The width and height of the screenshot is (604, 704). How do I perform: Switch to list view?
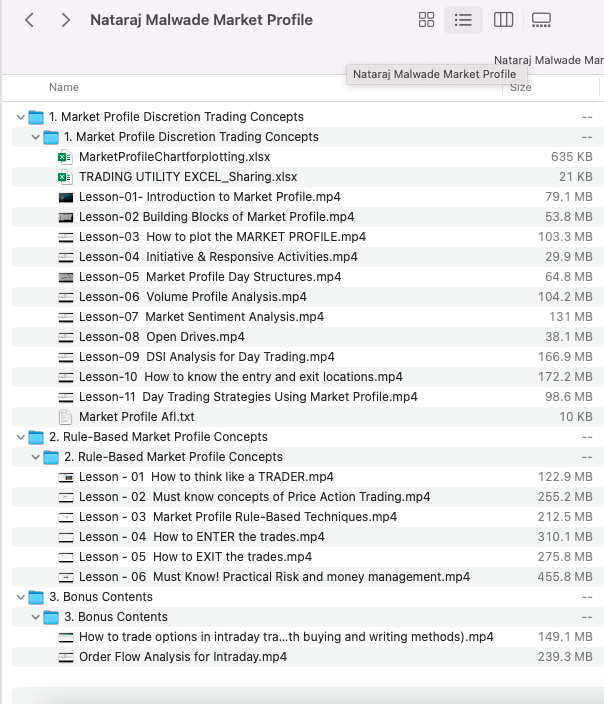click(463, 20)
